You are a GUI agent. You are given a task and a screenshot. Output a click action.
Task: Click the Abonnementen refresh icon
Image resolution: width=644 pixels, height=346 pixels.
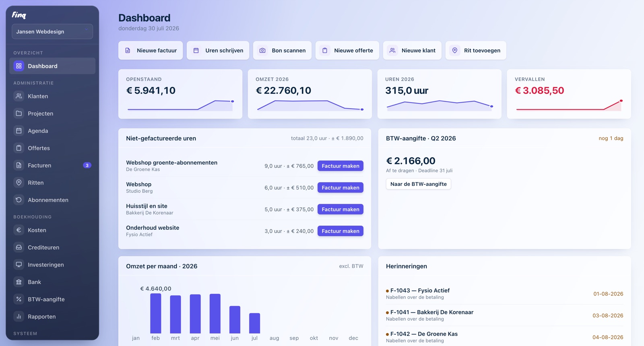point(19,200)
